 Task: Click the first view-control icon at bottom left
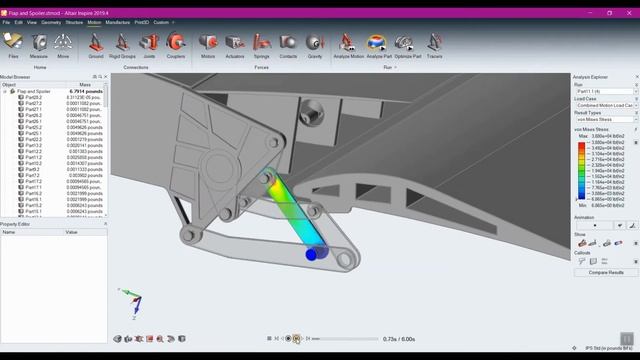[118, 339]
